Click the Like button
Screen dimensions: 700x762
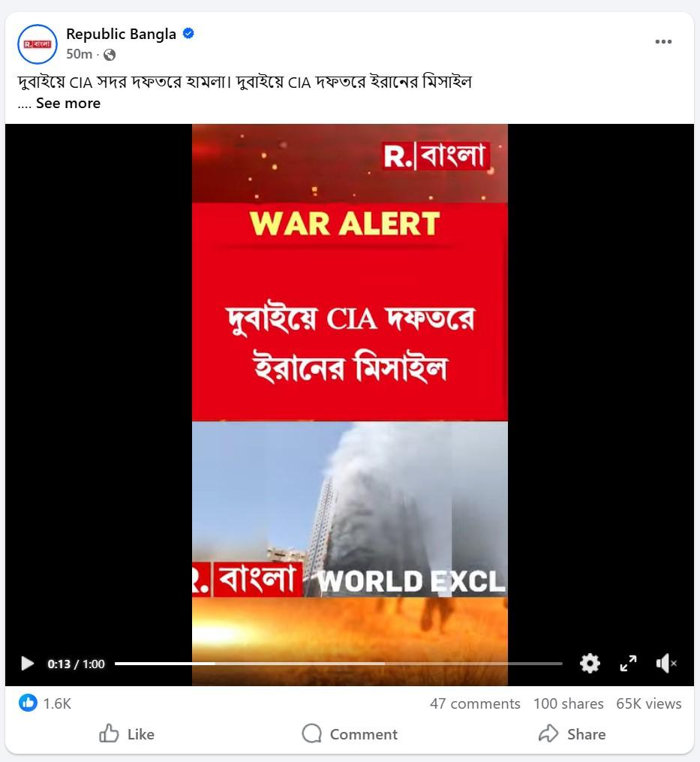[x=126, y=733]
